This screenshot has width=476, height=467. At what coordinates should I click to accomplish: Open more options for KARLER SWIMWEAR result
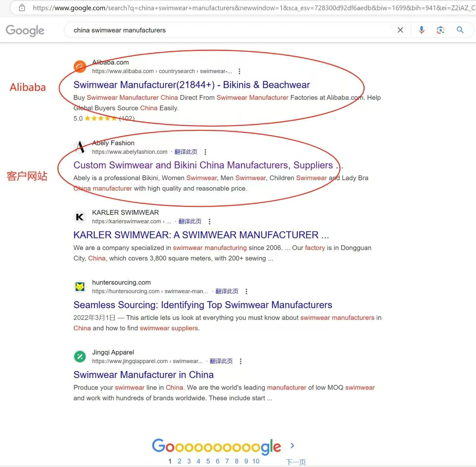pos(209,222)
